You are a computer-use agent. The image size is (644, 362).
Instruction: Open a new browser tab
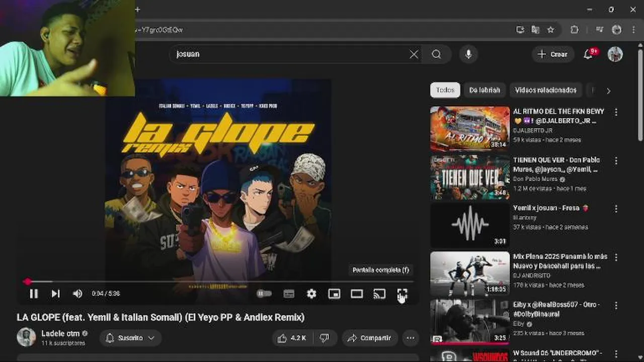[137, 10]
